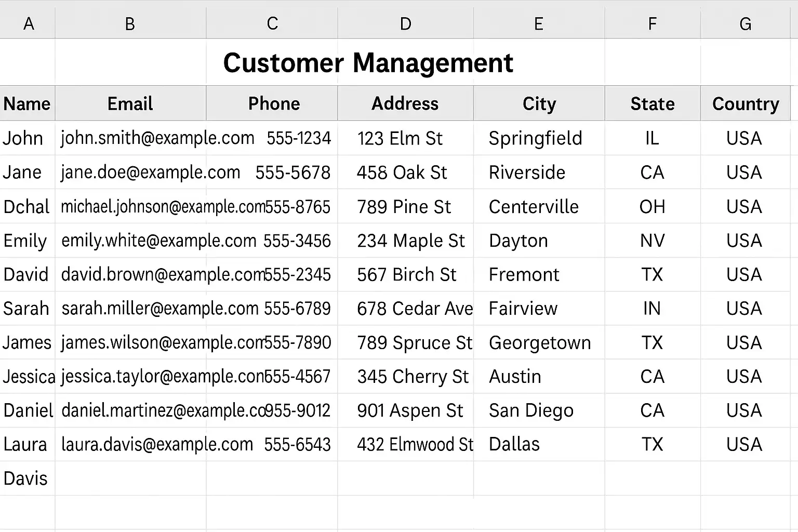Select the cell containing Davis
This screenshot has width=798, height=532.
click(25, 478)
